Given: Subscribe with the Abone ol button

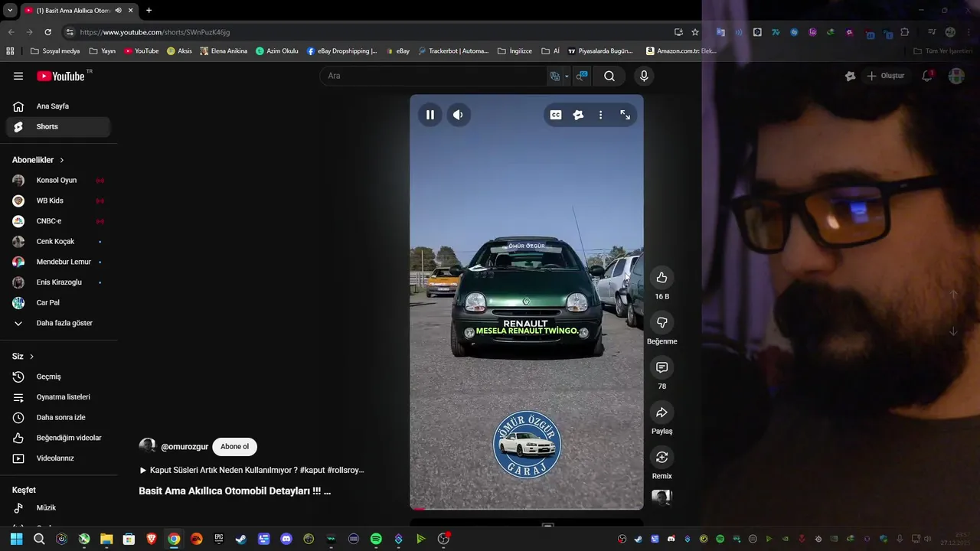Looking at the screenshot, I should point(234,447).
